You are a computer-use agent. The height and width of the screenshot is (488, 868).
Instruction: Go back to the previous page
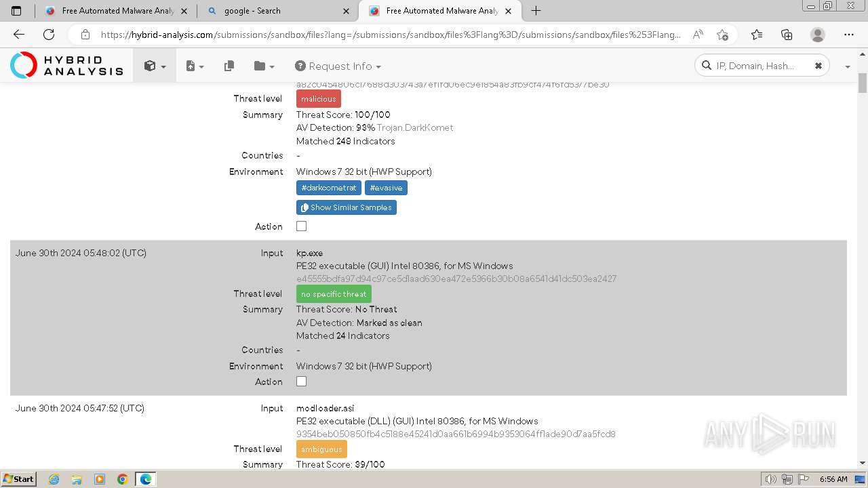tap(19, 35)
